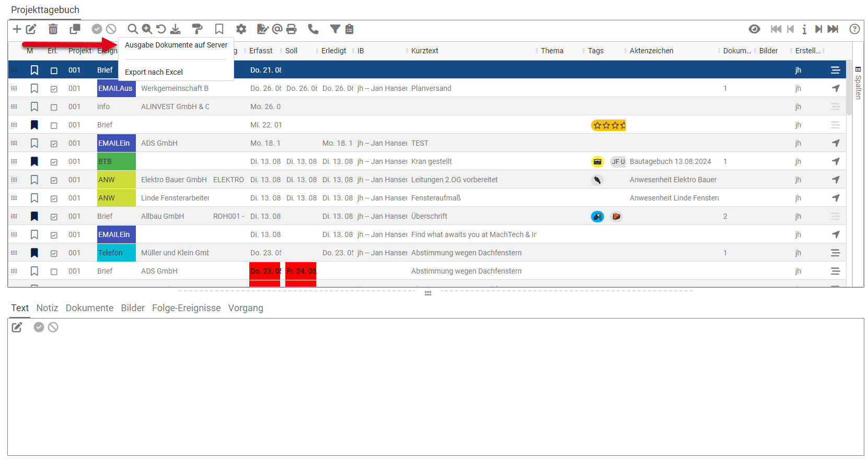Click the question mark help icon
This screenshot has width=868, height=460.
854,29
